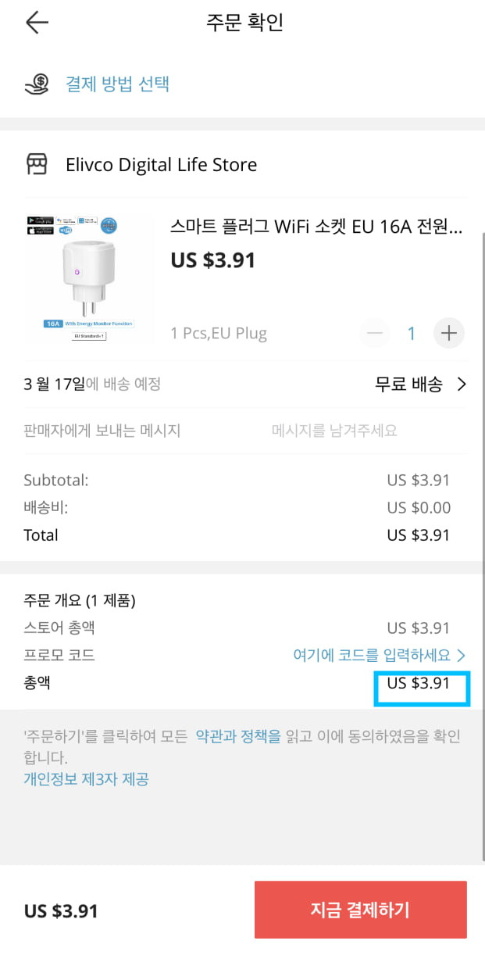Tap the store shop icon

[37, 165]
